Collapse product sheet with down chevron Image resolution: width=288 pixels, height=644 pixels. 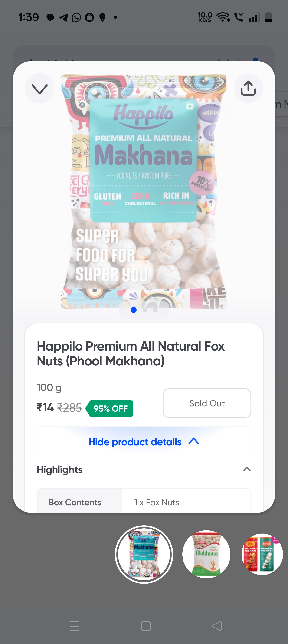tap(39, 89)
